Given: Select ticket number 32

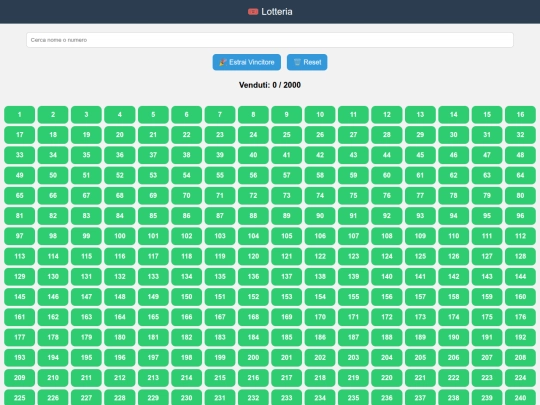Looking at the screenshot, I should [520, 135].
